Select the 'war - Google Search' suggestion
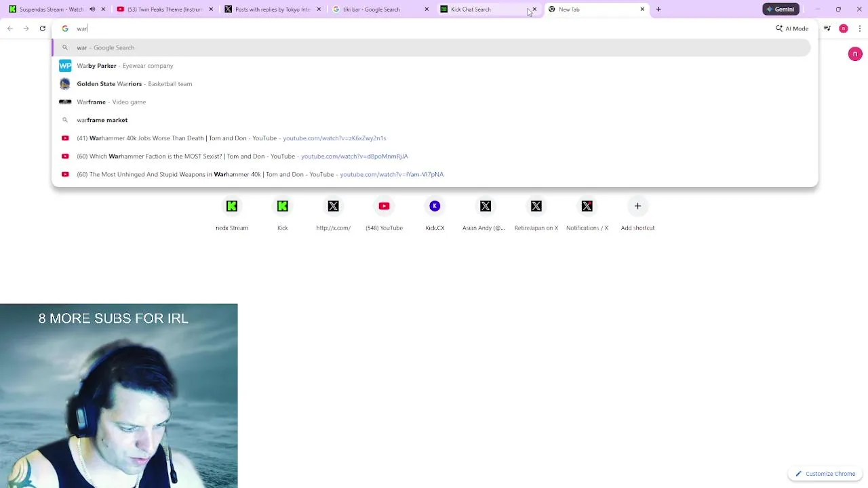 [431, 47]
